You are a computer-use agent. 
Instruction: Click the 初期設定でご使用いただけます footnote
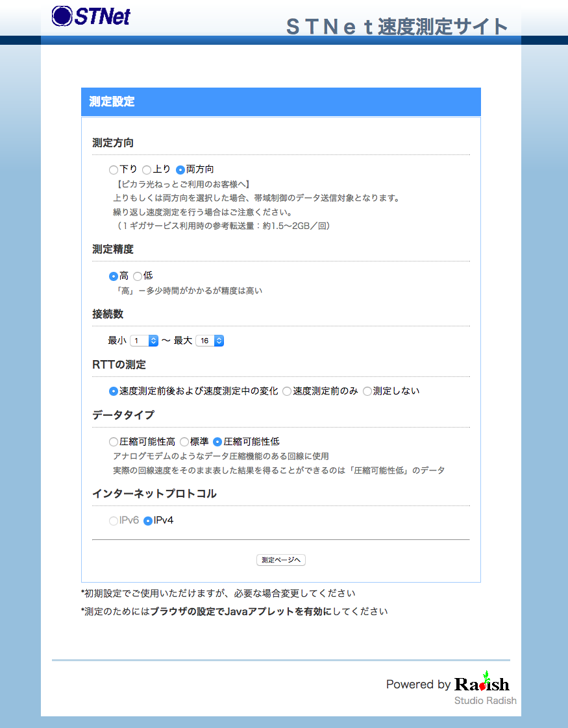(218, 593)
